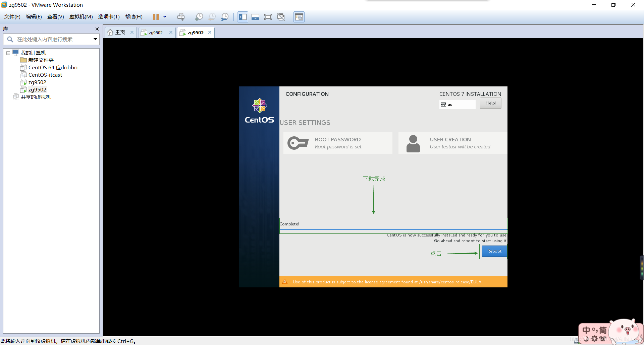Toggle the console view icon
The height and width of the screenshot is (345, 644).
299,17
